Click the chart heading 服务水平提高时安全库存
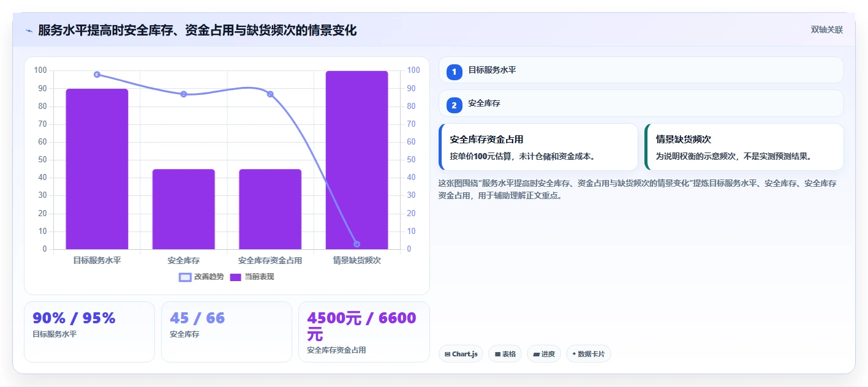The image size is (868, 387). point(197,31)
